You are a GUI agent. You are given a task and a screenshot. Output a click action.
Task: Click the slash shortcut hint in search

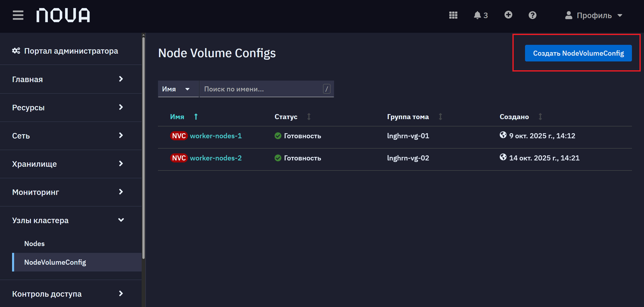(x=327, y=89)
